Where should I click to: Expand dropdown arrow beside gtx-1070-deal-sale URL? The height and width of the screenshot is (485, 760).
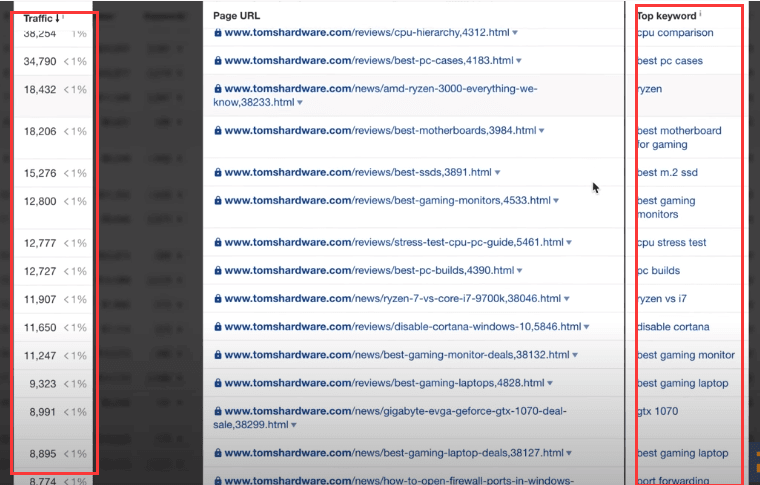click(294, 425)
